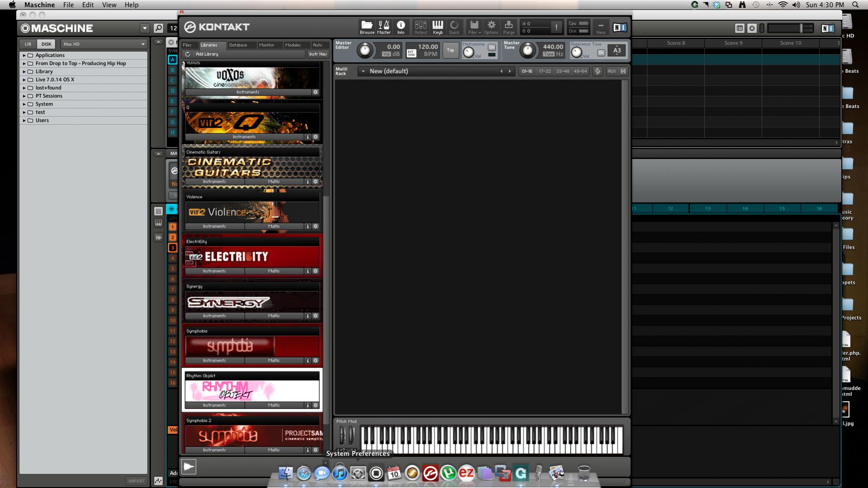Toggle the Master editor icon
The height and width of the screenshot is (488, 868).
point(384,27)
